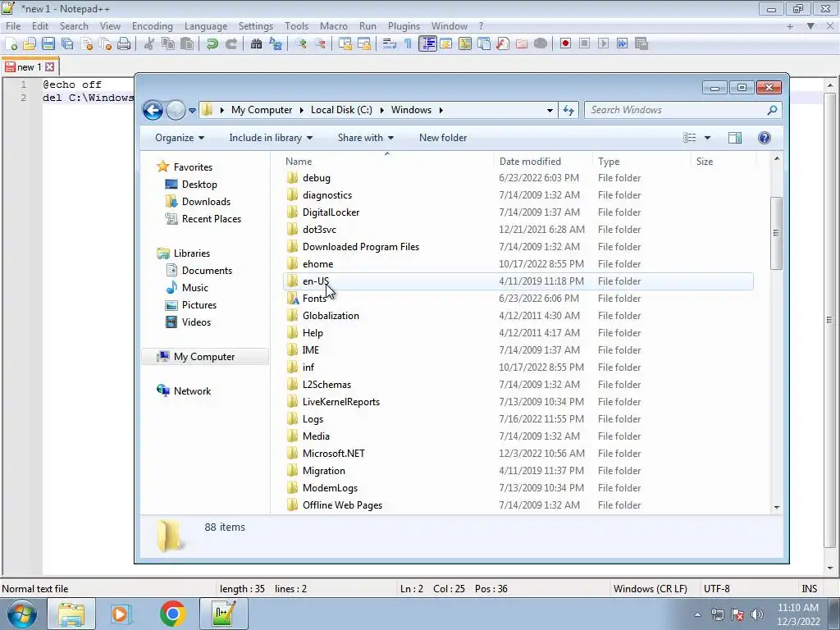Click Run macro multiple times icon

pyautogui.click(x=622, y=44)
